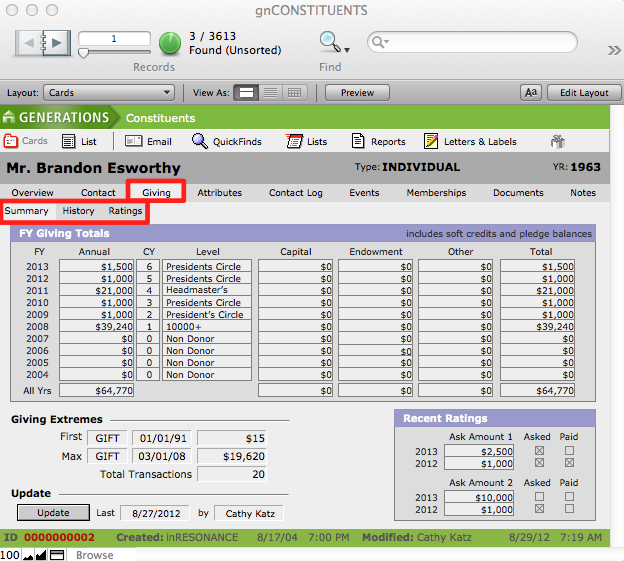Expand hidden toolbar items chevron
Viewport: 624px width, 561px height.
(614, 50)
